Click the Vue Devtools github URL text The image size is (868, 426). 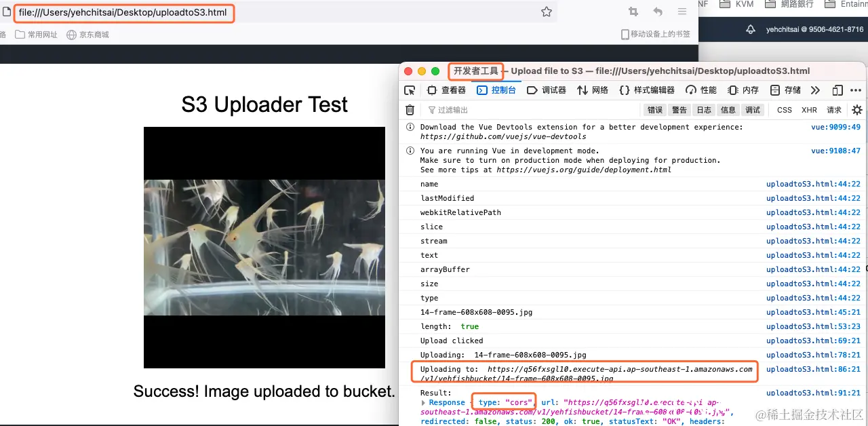pos(503,136)
